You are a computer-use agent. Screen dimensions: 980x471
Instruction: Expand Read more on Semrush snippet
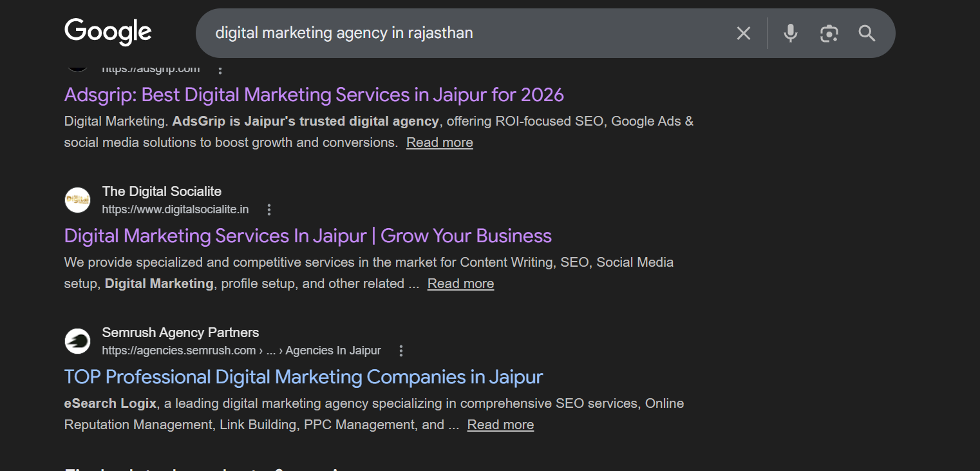click(x=501, y=425)
